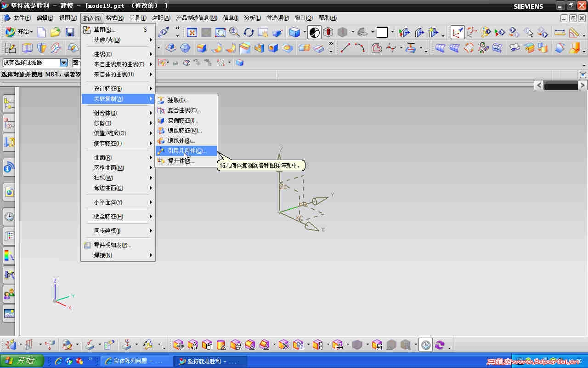Open the 格式(R) menu

tap(114, 18)
